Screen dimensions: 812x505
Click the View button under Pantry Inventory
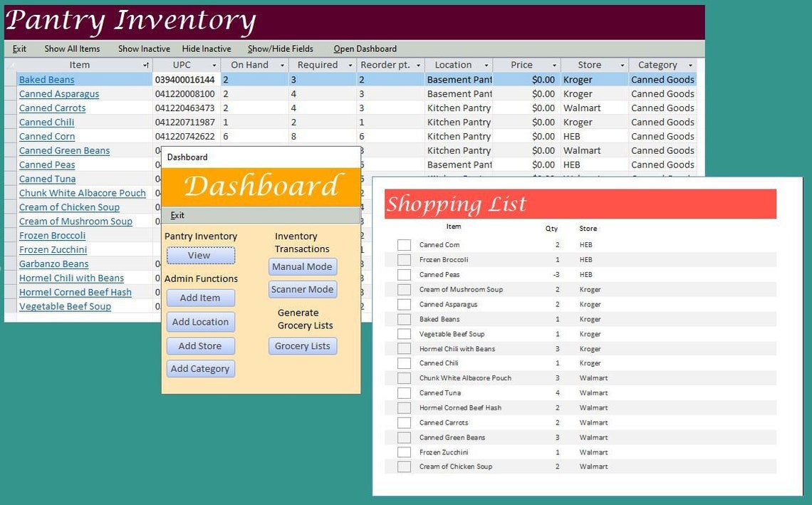200,255
